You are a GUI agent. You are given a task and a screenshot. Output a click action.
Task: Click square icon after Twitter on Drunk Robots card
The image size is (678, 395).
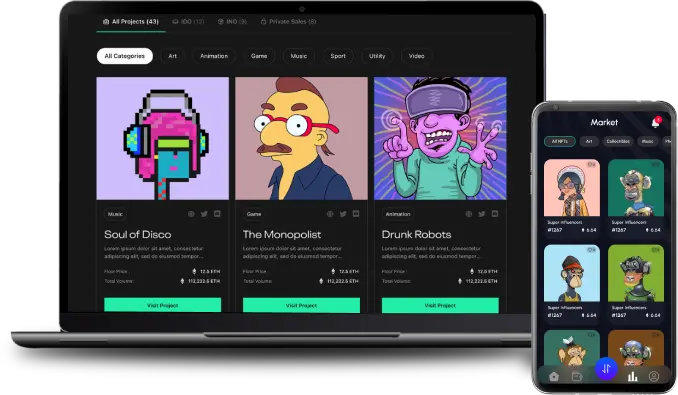(495, 214)
